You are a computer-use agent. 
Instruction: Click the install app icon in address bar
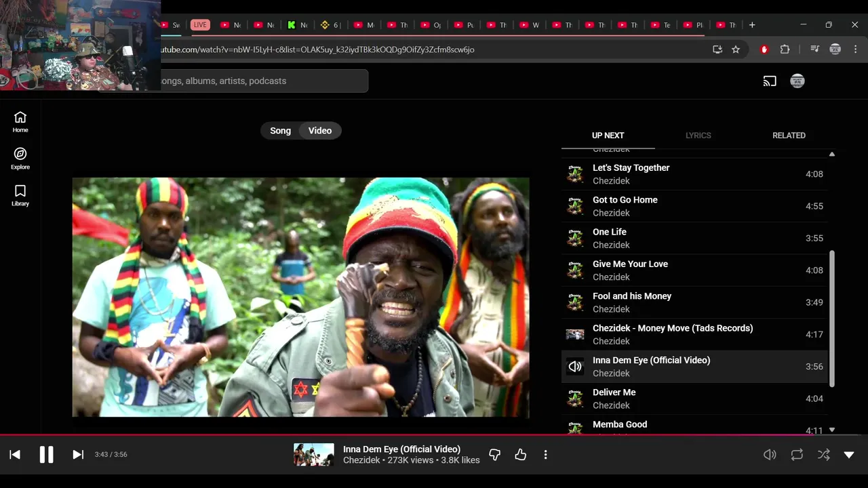[717, 49]
